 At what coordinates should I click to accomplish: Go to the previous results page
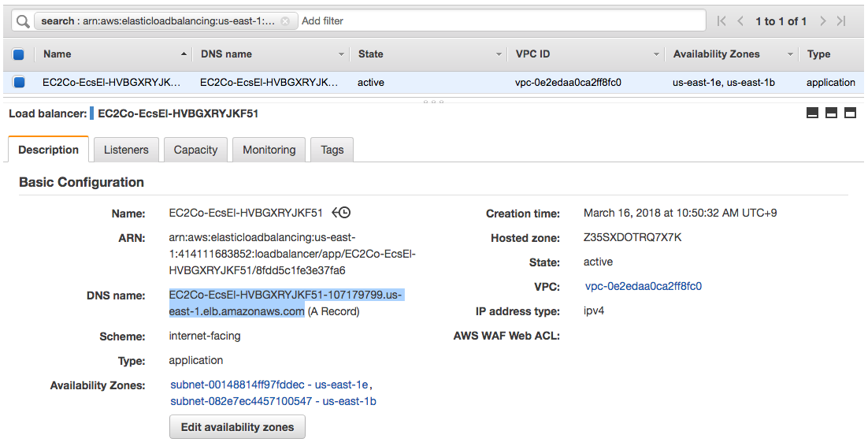740,21
